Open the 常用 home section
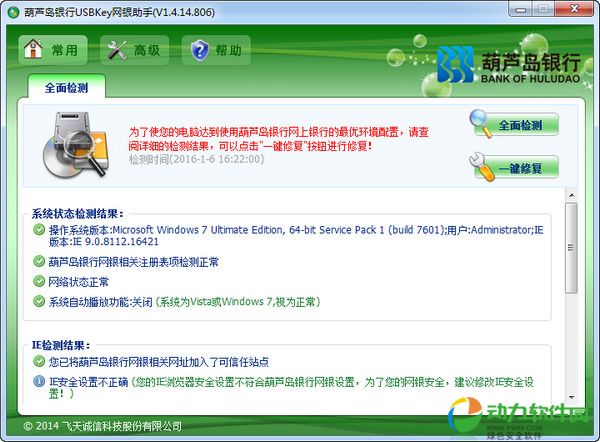This screenshot has width=600, height=442. point(52,50)
